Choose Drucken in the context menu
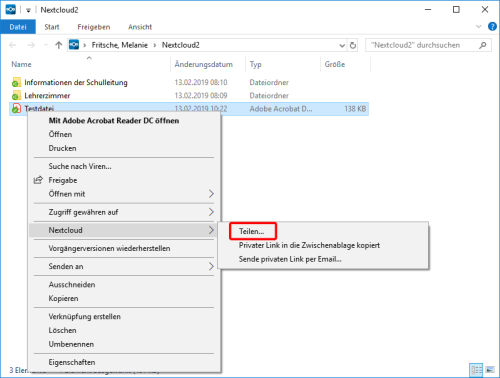This screenshot has height=378, width=500. point(62,148)
